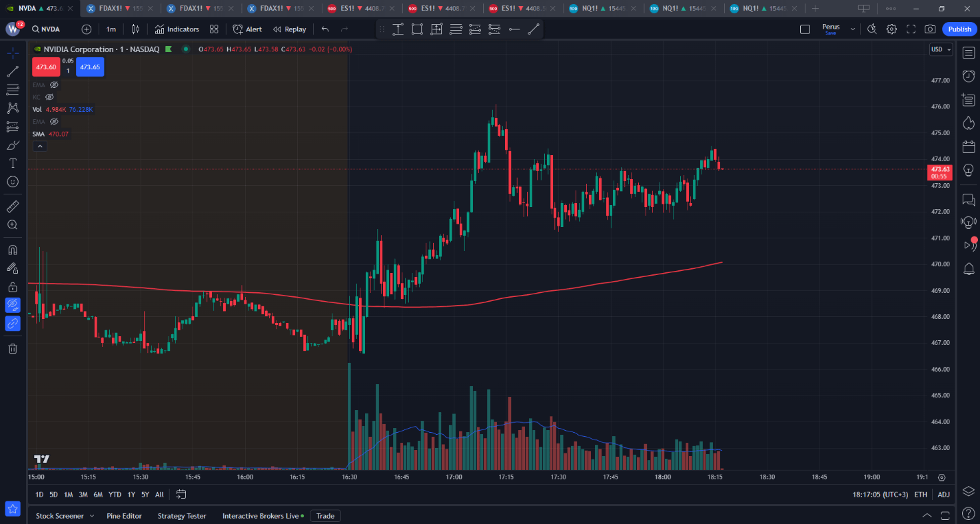The width and height of the screenshot is (980, 524).
Task: Select the 1Y date range
Action: point(131,495)
